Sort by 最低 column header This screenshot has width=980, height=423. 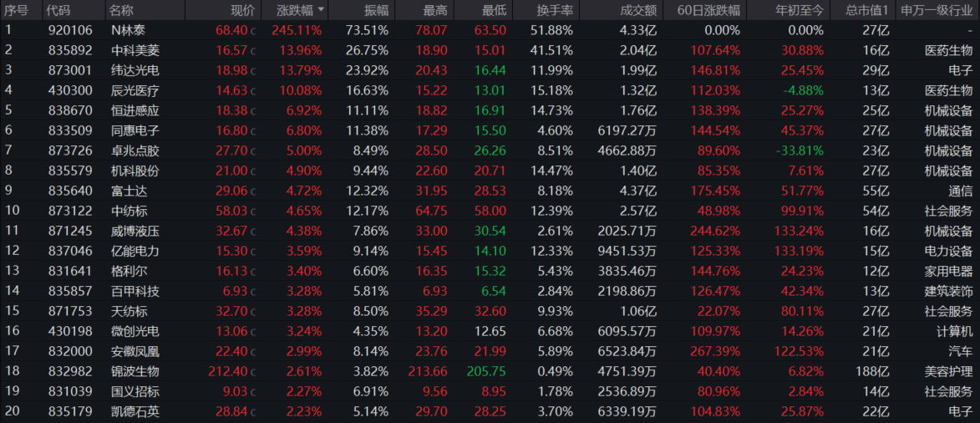pyautogui.click(x=495, y=10)
